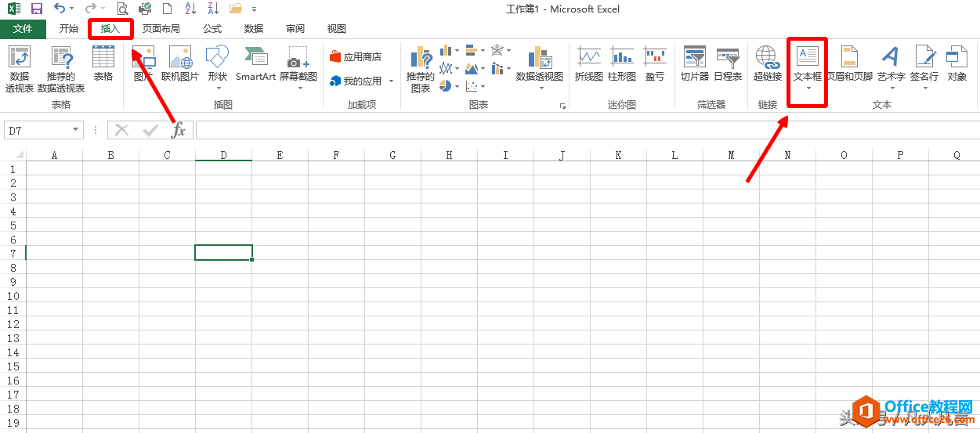Switch to the 审阅 tab
980x433 pixels.
295,29
